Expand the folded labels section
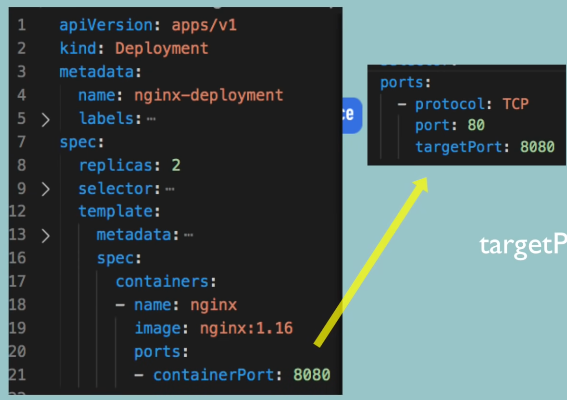The height and width of the screenshot is (400, 567). coord(46,120)
